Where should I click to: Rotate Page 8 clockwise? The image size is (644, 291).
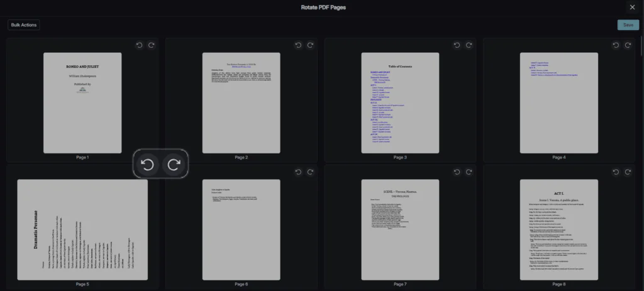pos(628,172)
